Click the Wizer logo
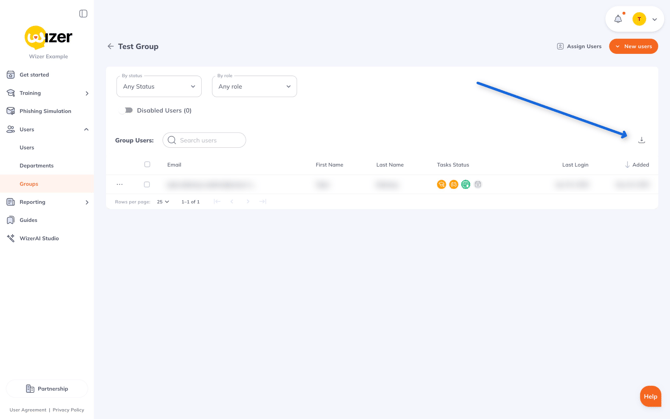 (x=48, y=38)
